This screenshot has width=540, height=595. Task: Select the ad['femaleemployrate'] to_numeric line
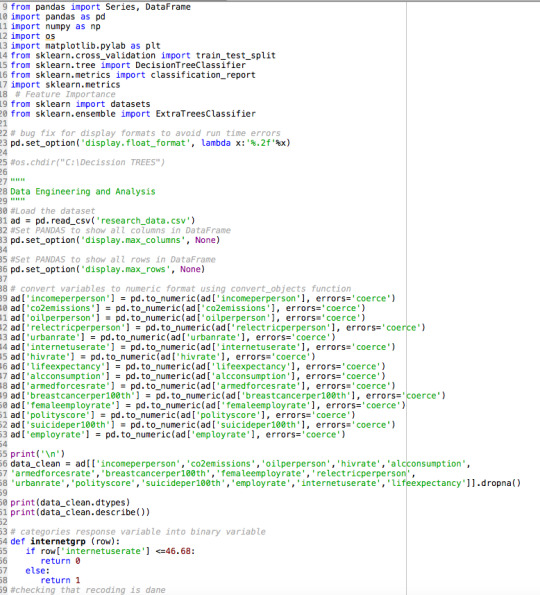[x=208, y=406]
